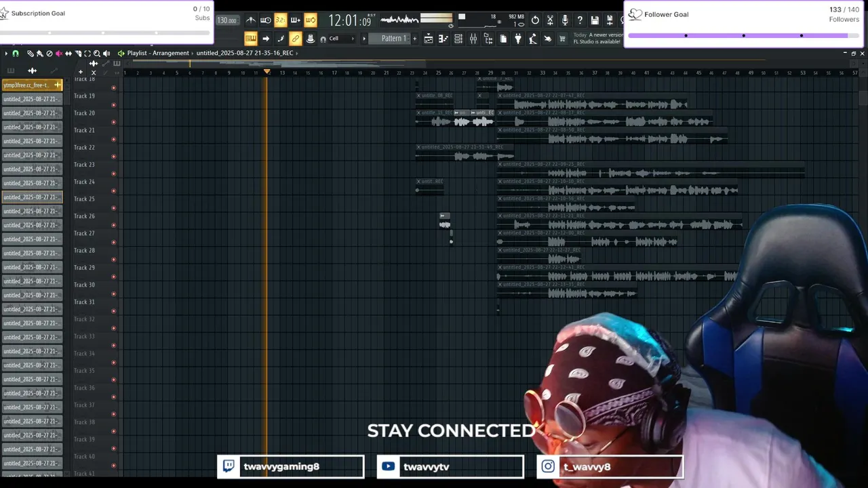Select the Track 35 label
The height and width of the screenshot is (488, 868).
(84, 371)
